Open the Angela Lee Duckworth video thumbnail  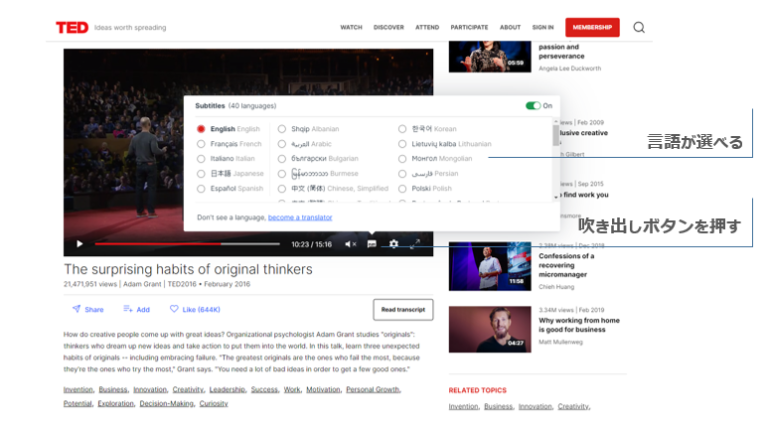coord(490,57)
